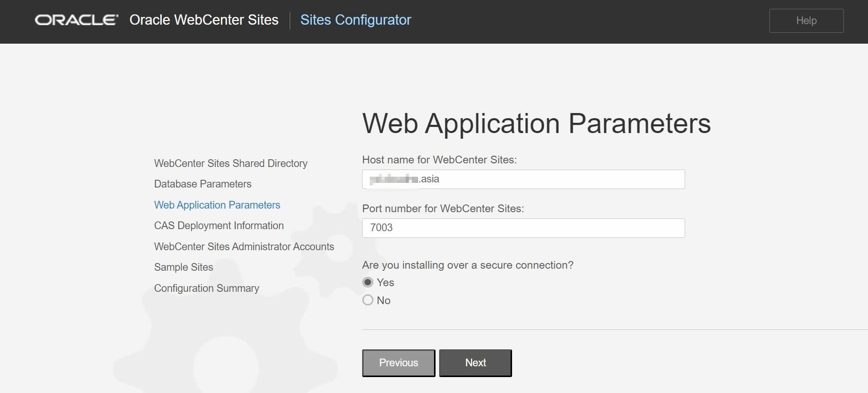Go to WebCenter Sites Administrator Accounts
868x393 pixels.
pyautogui.click(x=244, y=247)
